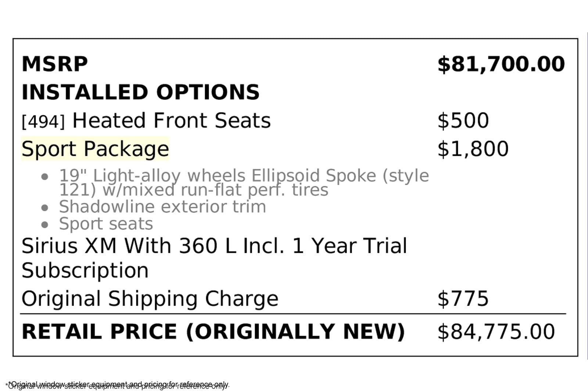The width and height of the screenshot is (588, 392).
Task: Click the [494] option code
Action: (43, 122)
